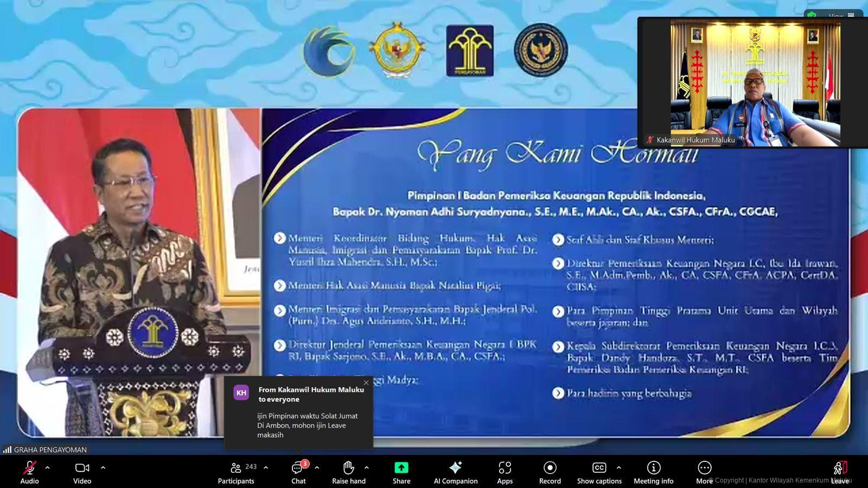Viewport: 868px width, 488px height.
Task: Dismiss chat notification from Kakanwil Hukum Maluku
Action: tap(366, 383)
